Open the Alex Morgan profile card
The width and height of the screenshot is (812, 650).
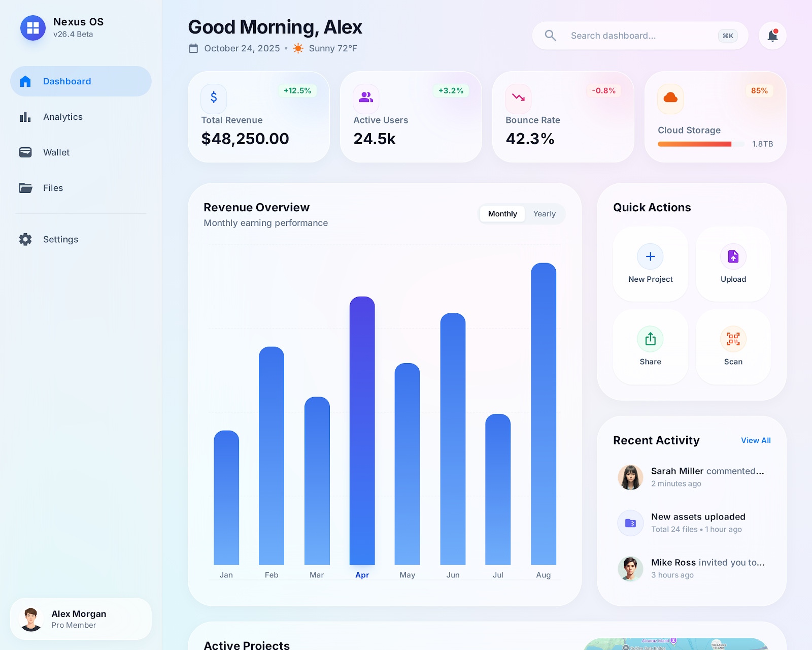pyautogui.click(x=81, y=619)
